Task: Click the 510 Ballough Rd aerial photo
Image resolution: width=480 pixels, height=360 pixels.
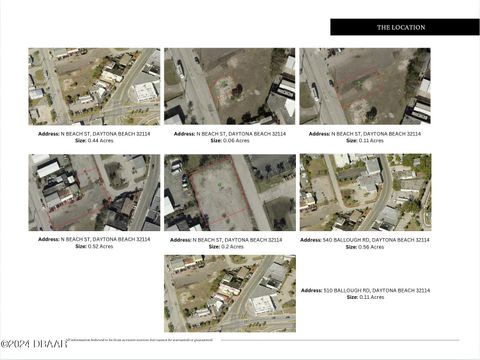Action: [230, 294]
